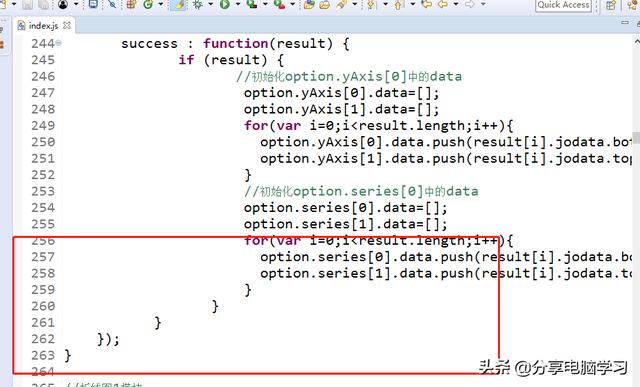The width and height of the screenshot is (640, 387).
Task: Click line number 250 in the gutter
Action: coord(43,142)
